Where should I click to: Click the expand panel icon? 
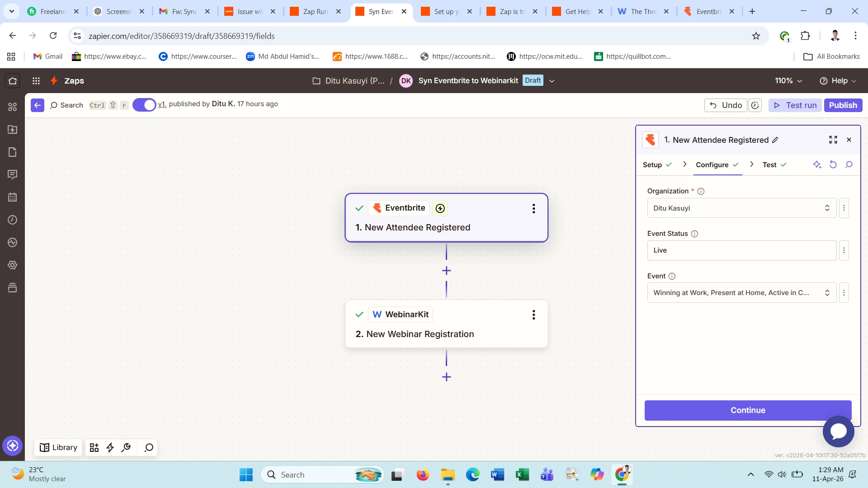click(833, 140)
